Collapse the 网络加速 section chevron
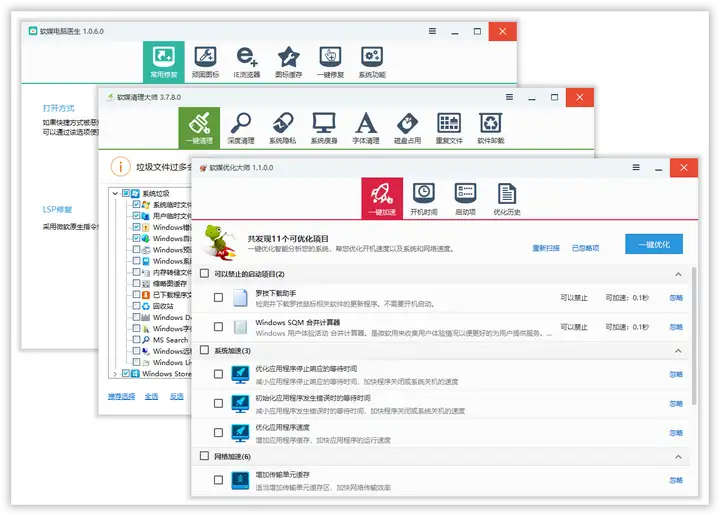This screenshot has width=720, height=516. click(x=678, y=457)
